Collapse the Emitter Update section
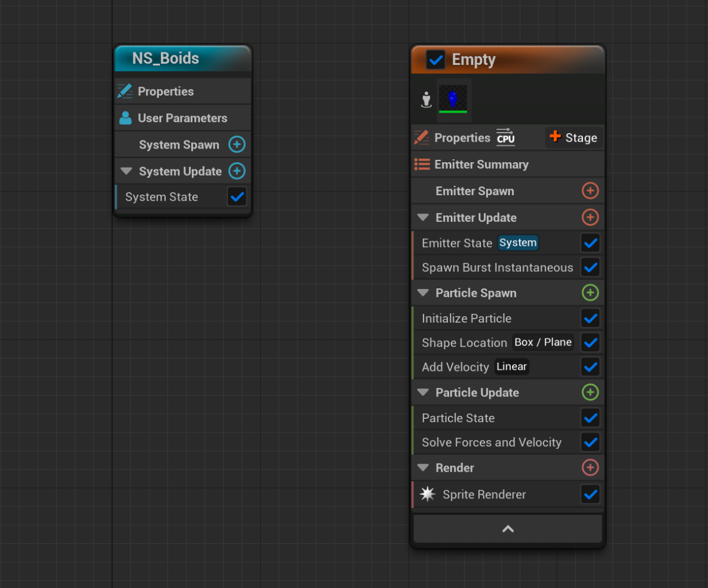Image resolution: width=708 pixels, height=588 pixels. pos(422,218)
